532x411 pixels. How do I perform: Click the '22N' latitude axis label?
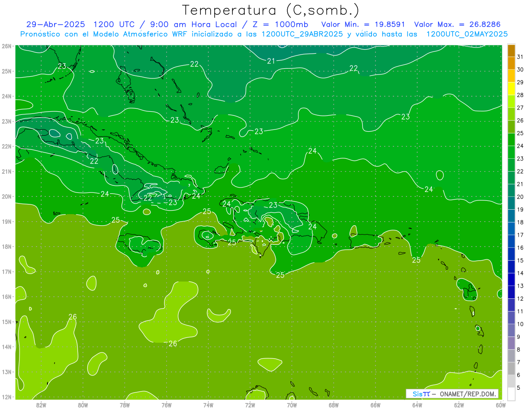coord(6,146)
